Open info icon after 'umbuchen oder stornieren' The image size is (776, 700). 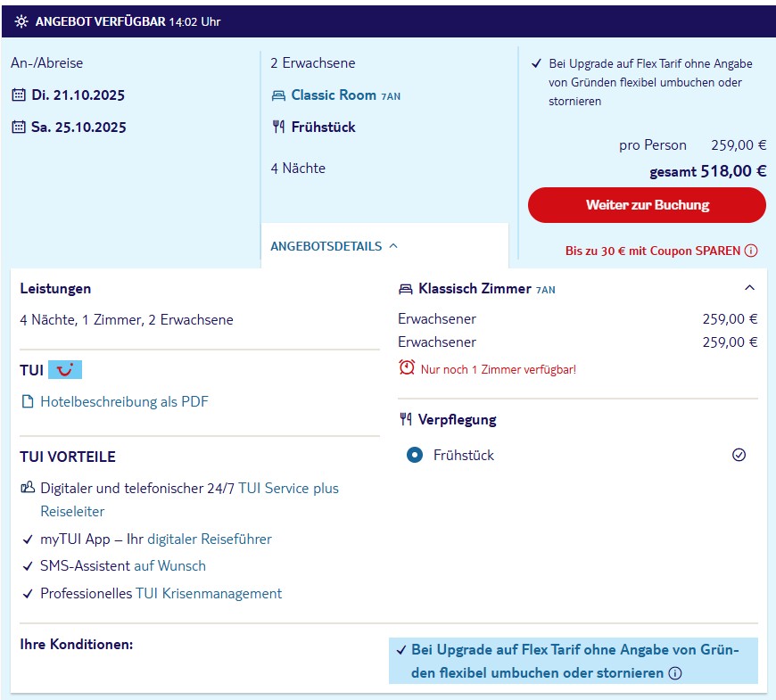(675, 673)
